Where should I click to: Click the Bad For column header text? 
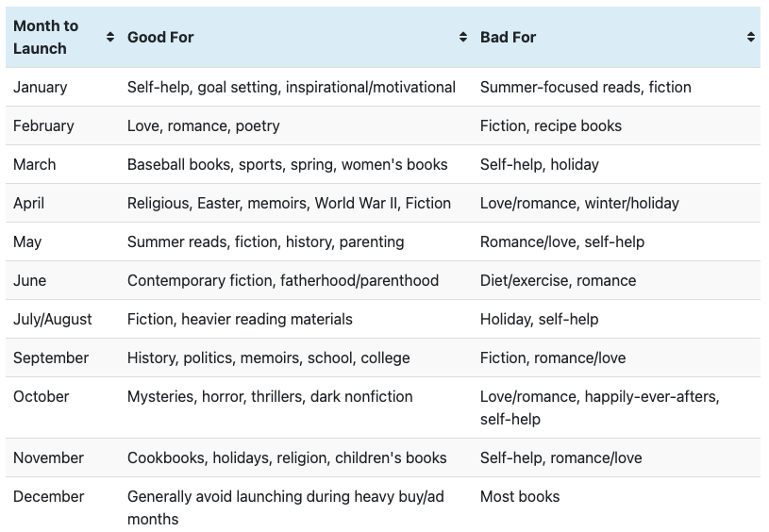[x=508, y=38]
